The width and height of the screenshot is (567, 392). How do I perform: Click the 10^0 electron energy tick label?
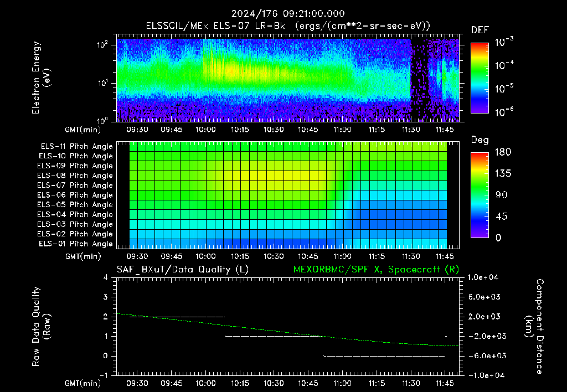[102, 120]
